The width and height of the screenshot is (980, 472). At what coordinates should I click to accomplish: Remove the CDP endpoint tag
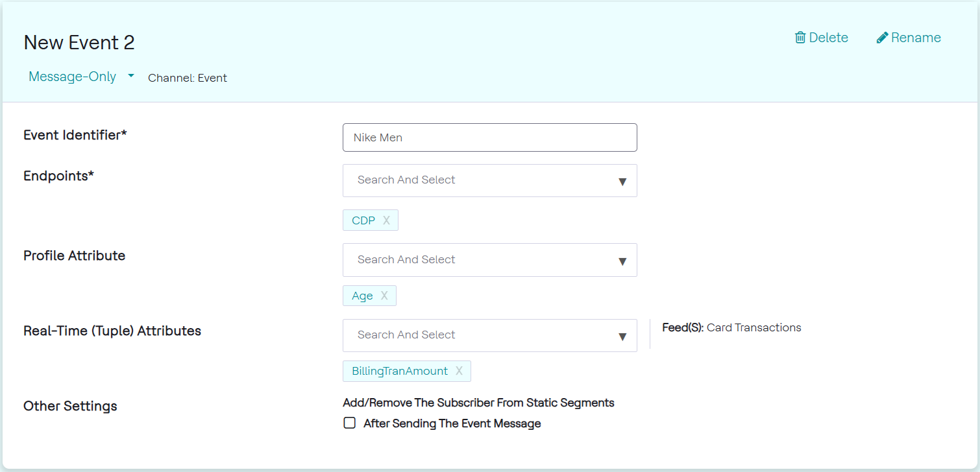(x=386, y=220)
